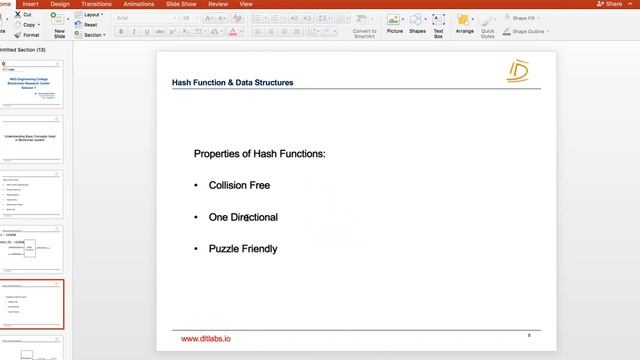Switch to the Design tab
This screenshot has width=640, height=360.
[x=60, y=4]
